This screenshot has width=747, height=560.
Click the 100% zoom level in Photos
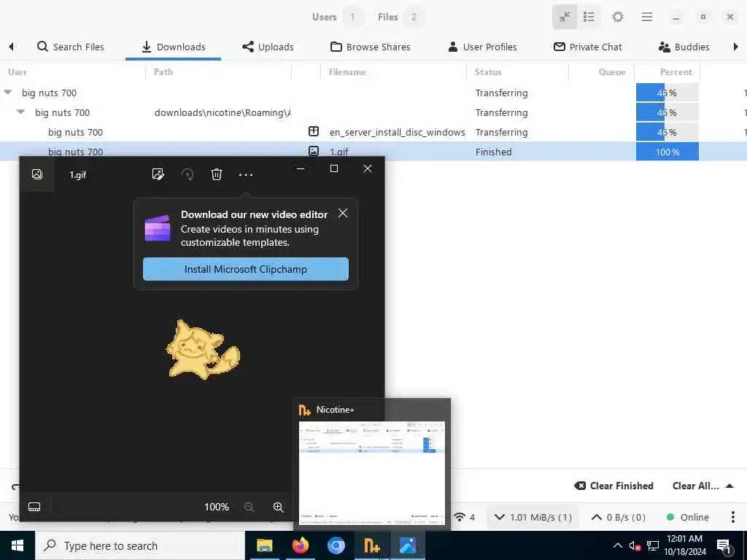coord(216,507)
